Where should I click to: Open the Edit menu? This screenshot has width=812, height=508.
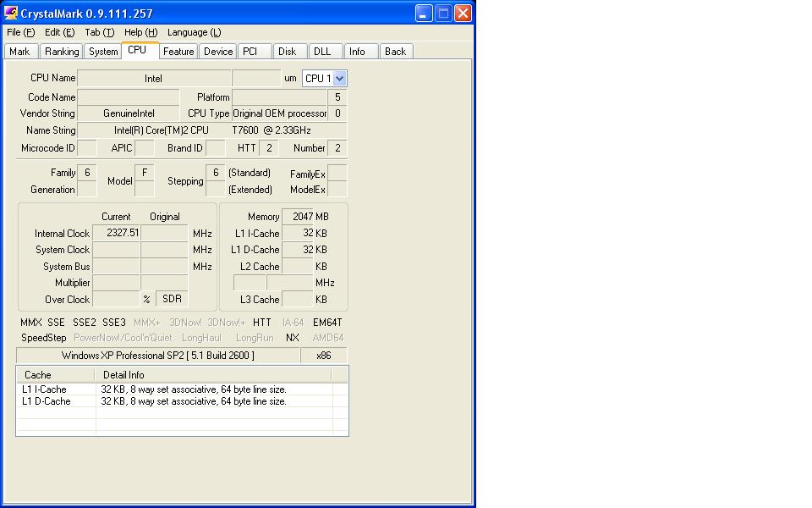click(x=59, y=32)
